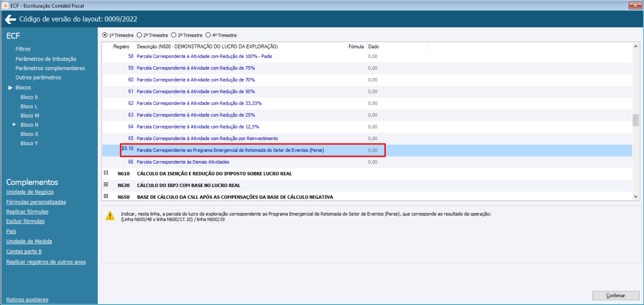Open Parâmetros complementares
The height and width of the screenshot is (305, 644).
50,68
